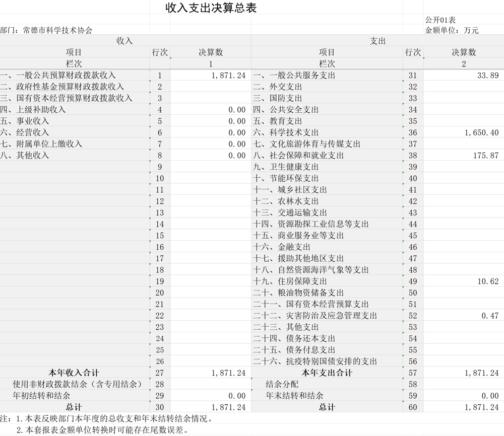Click the 公开01表 label
The image size is (504, 436).
coord(440,20)
